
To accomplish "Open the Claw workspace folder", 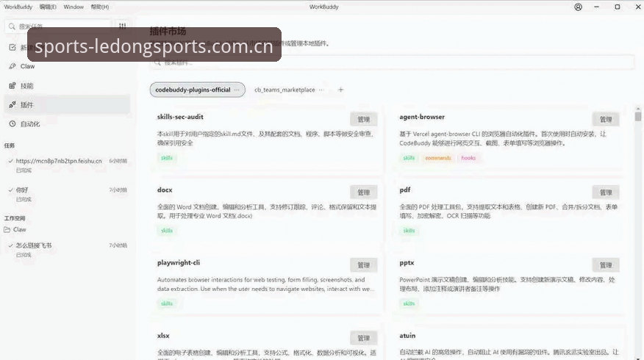I will pos(15,229).
